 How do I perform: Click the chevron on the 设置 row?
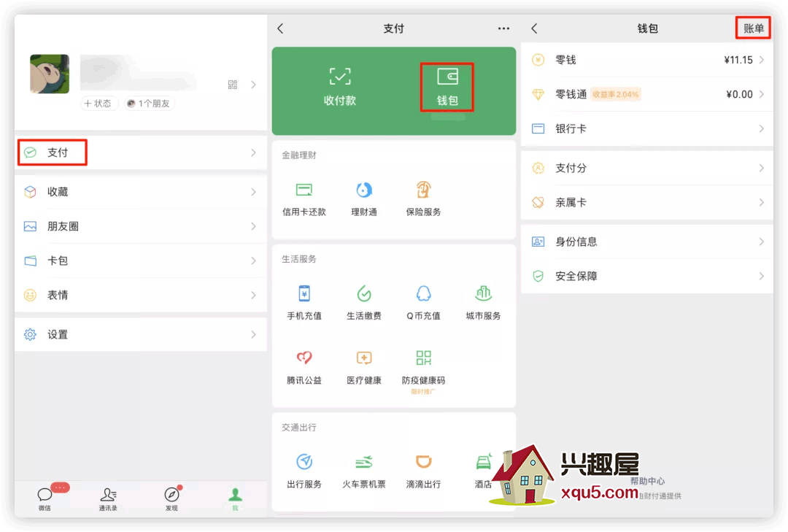point(253,334)
